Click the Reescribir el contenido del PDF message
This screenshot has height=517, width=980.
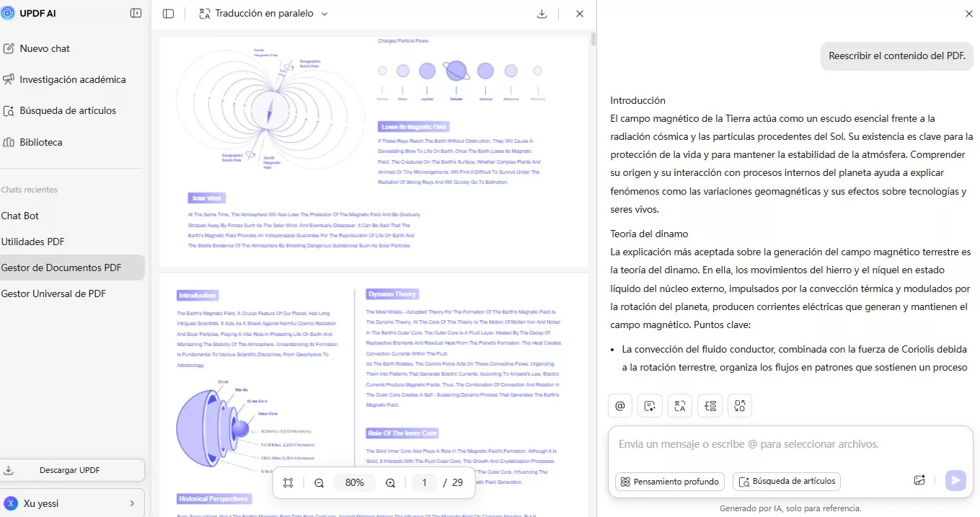[896, 56]
